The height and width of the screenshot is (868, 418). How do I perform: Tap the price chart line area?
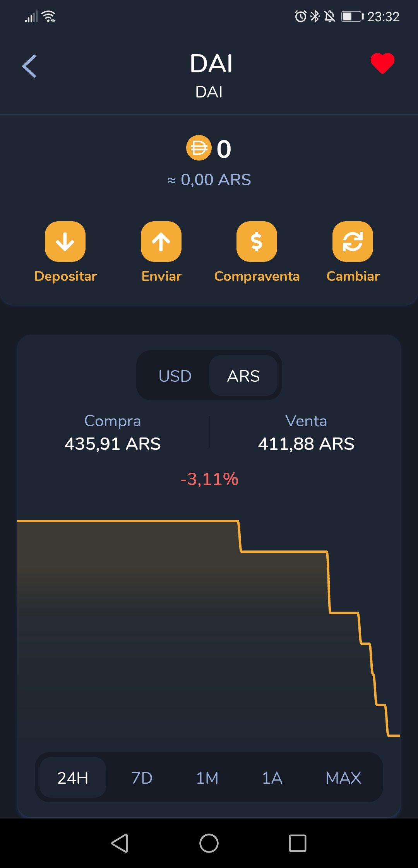[x=209, y=627]
